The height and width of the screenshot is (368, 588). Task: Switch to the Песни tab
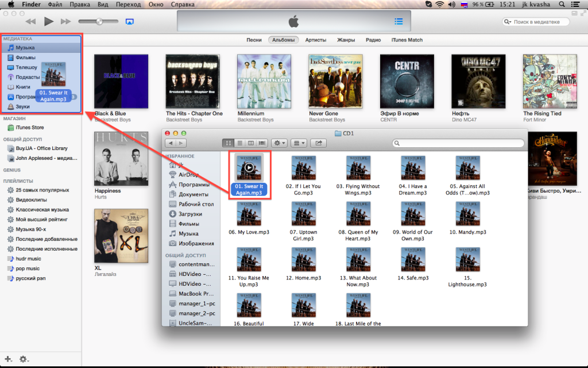[x=254, y=40]
